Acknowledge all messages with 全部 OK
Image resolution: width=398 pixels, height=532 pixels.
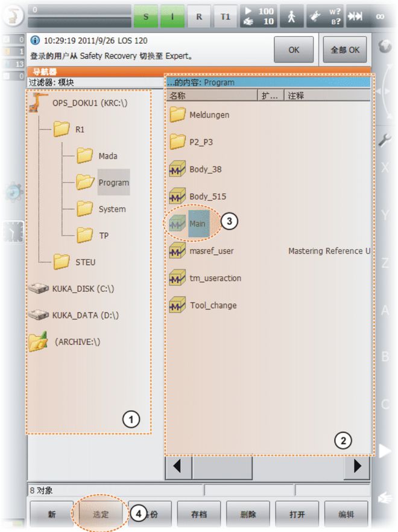[x=346, y=50]
